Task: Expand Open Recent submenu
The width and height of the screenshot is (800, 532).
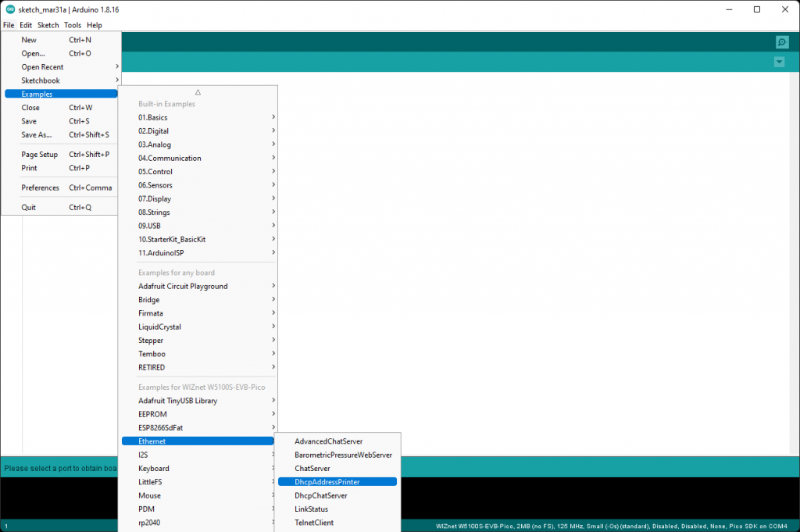Action: pos(61,67)
